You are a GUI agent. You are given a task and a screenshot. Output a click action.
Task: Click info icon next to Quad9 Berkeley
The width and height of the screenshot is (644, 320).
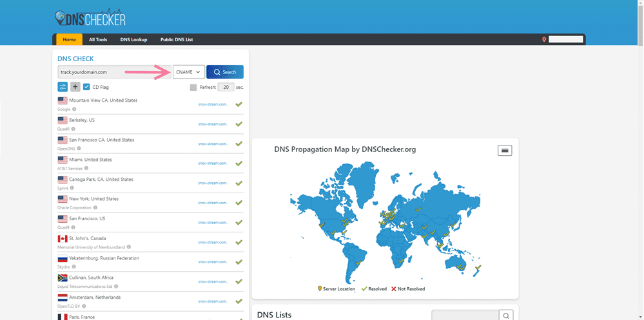[73, 129]
